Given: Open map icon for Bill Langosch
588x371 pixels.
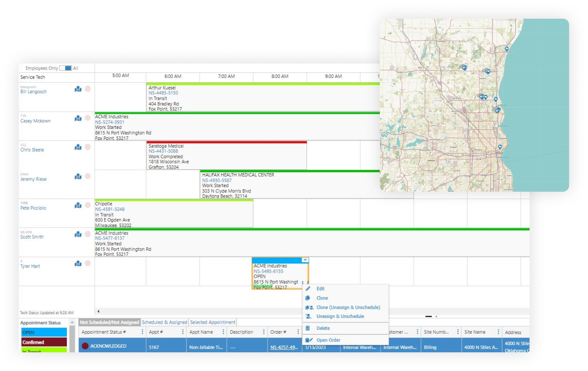Looking at the screenshot, I should pyautogui.click(x=78, y=89).
